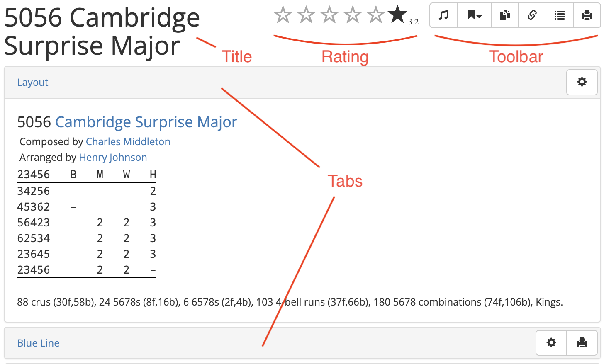Click the list view icon in toolbar
604x364 pixels.
pyautogui.click(x=560, y=16)
